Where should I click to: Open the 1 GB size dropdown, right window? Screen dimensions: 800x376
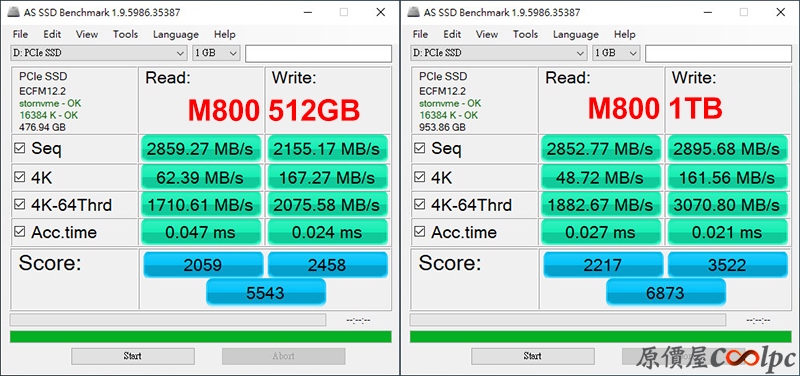coord(616,53)
